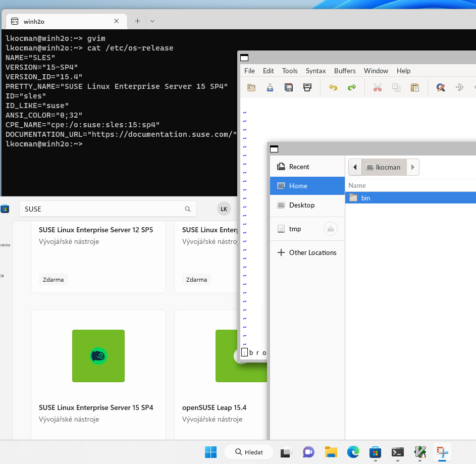This screenshot has width=476, height=464.
Task: Select the Cut scissors icon in gvim
Action: (x=377, y=87)
